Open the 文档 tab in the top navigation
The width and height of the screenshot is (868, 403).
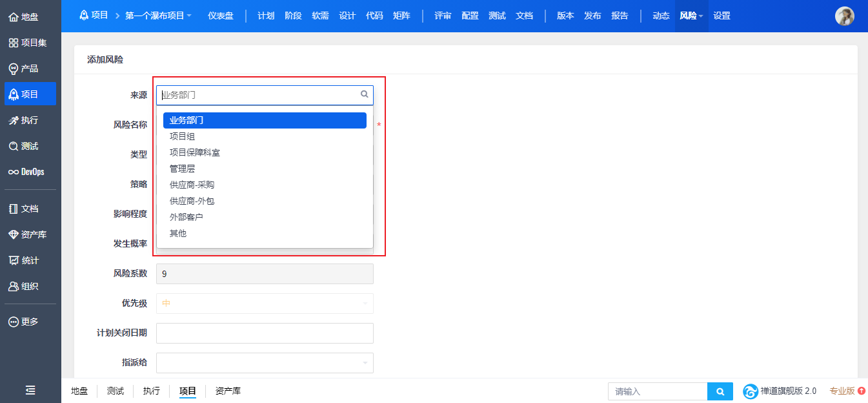[524, 15]
